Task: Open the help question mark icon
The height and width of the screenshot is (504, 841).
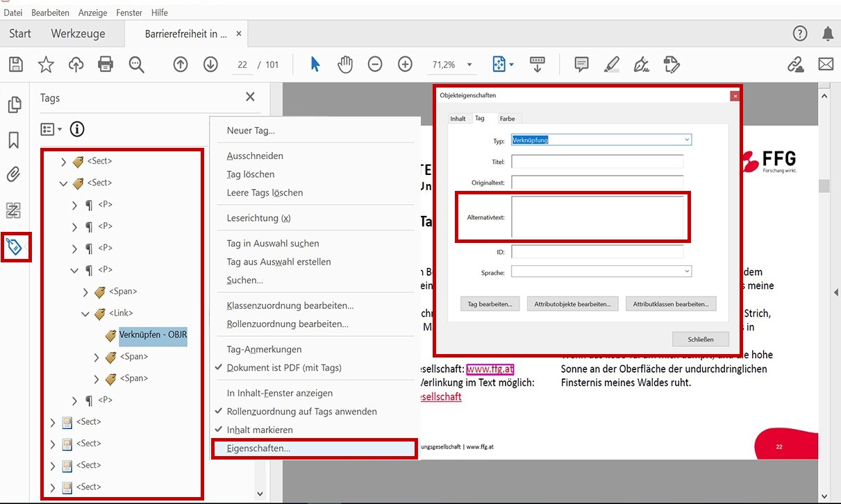Action: coord(800,33)
